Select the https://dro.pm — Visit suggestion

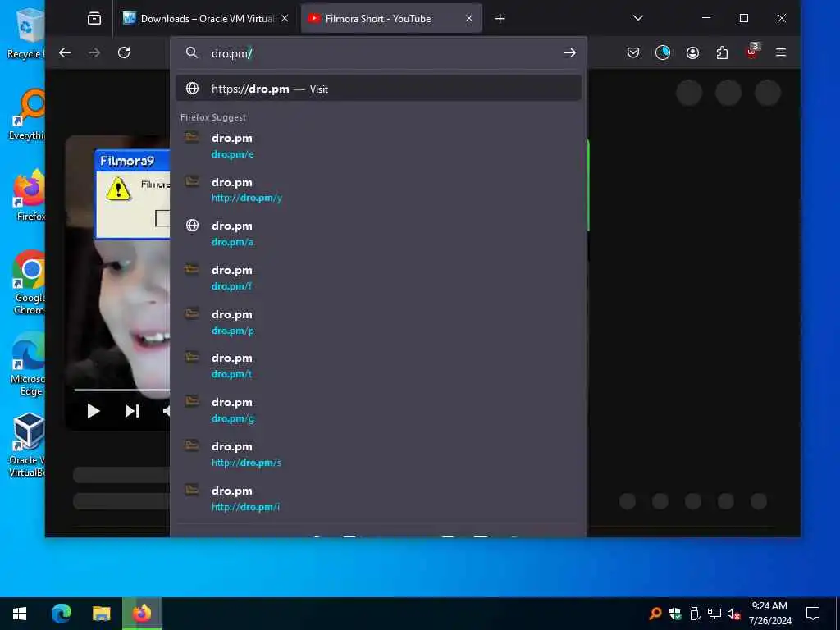379,89
